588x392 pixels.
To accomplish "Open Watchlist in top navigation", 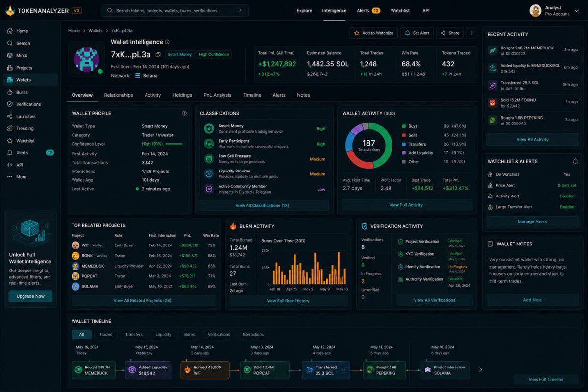I will pos(400,11).
